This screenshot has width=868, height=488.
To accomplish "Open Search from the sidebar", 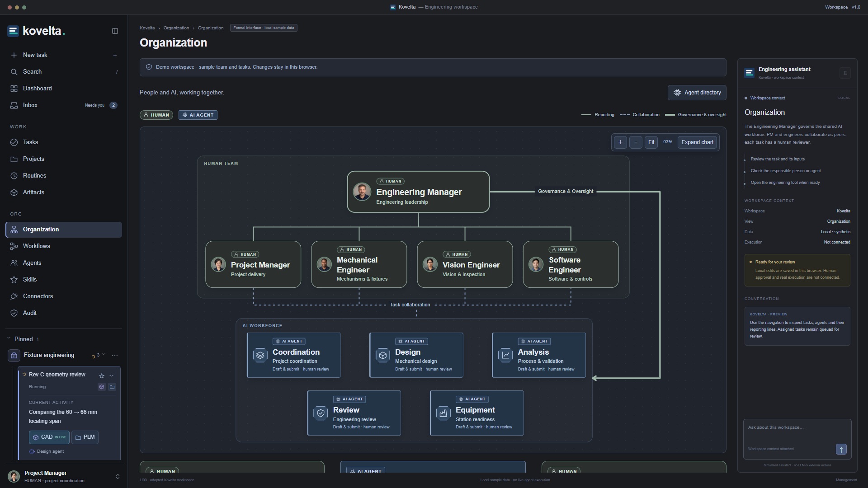I will pyautogui.click(x=64, y=72).
